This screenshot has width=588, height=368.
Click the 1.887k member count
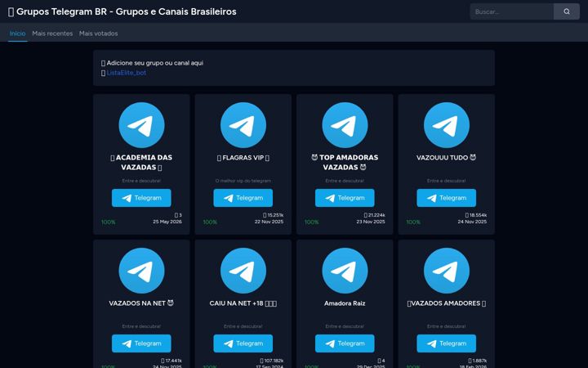click(x=478, y=361)
